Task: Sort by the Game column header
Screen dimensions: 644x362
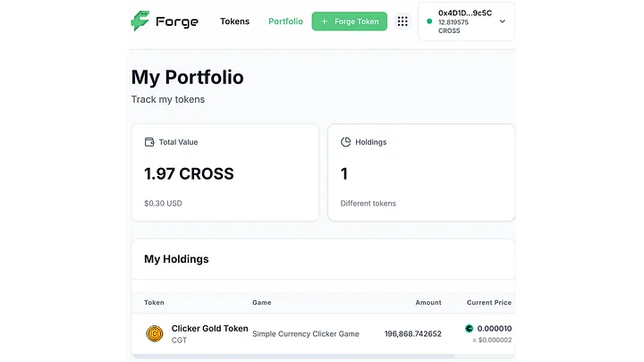Action: click(261, 302)
